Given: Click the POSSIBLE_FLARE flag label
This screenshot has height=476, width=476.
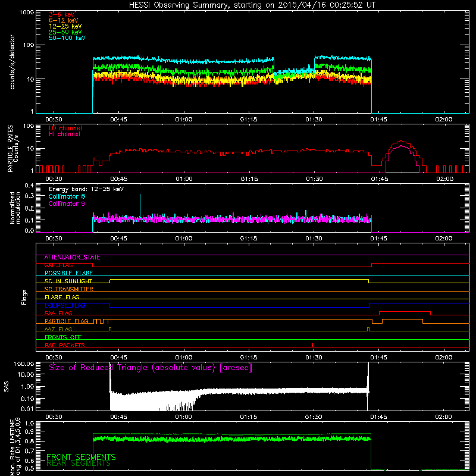Looking at the screenshot, I should point(68,273).
